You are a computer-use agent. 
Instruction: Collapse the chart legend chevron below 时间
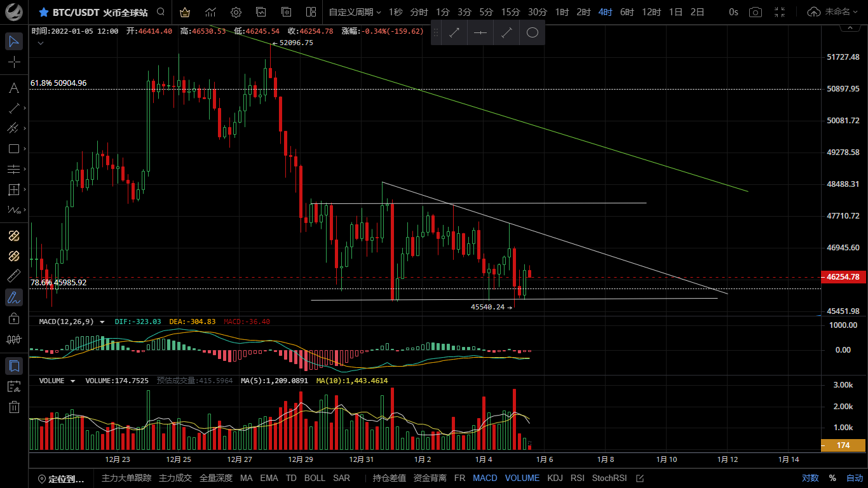coord(41,43)
